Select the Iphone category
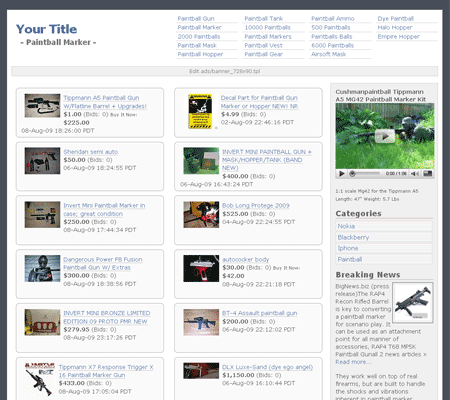450x400 pixels. point(384,248)
